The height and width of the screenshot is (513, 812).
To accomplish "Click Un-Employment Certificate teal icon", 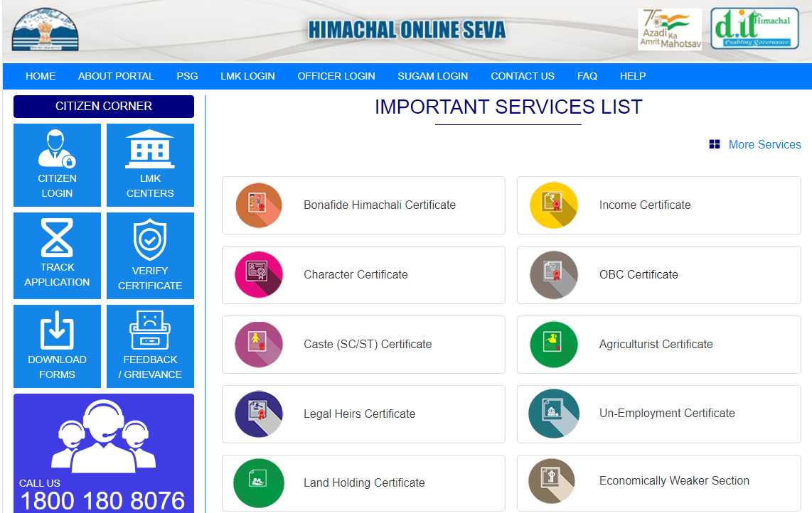I will pos(554,414).
